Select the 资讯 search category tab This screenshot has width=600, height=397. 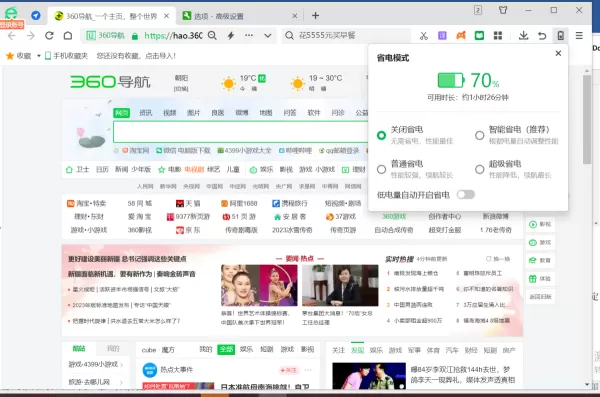click(145, 113)
